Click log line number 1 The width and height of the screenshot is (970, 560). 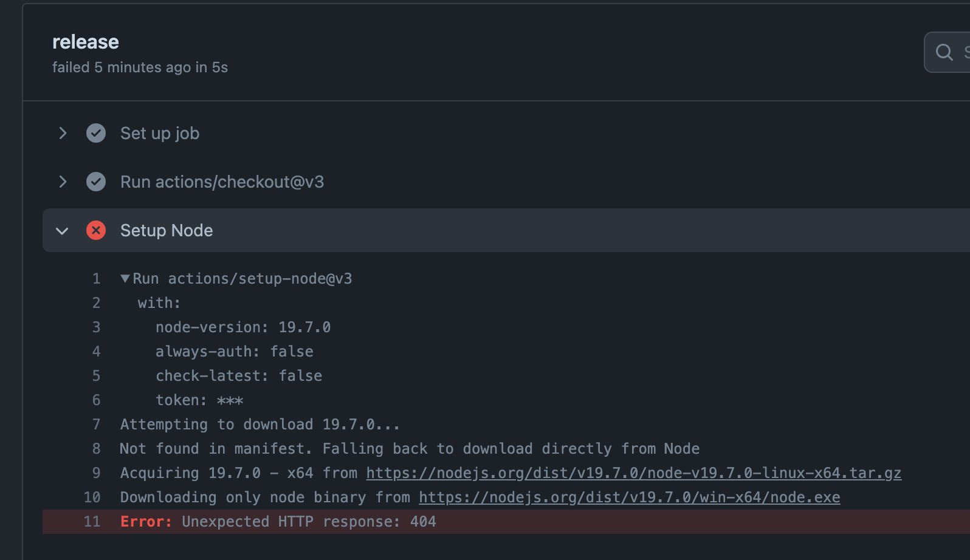click(x=96, y=279)
